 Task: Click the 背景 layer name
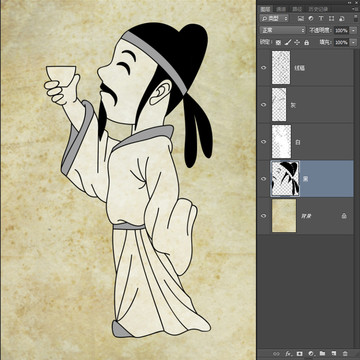(x=306, y=216)
